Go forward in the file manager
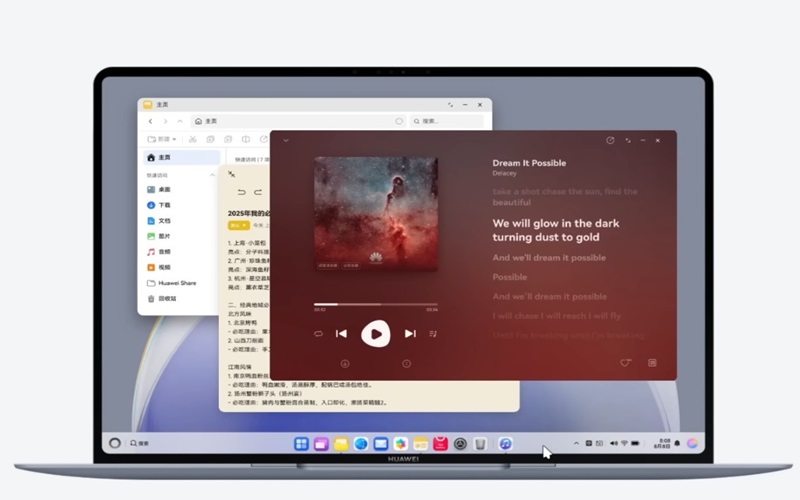This screenshot has height=500, width=800. [x=165, y=121]
